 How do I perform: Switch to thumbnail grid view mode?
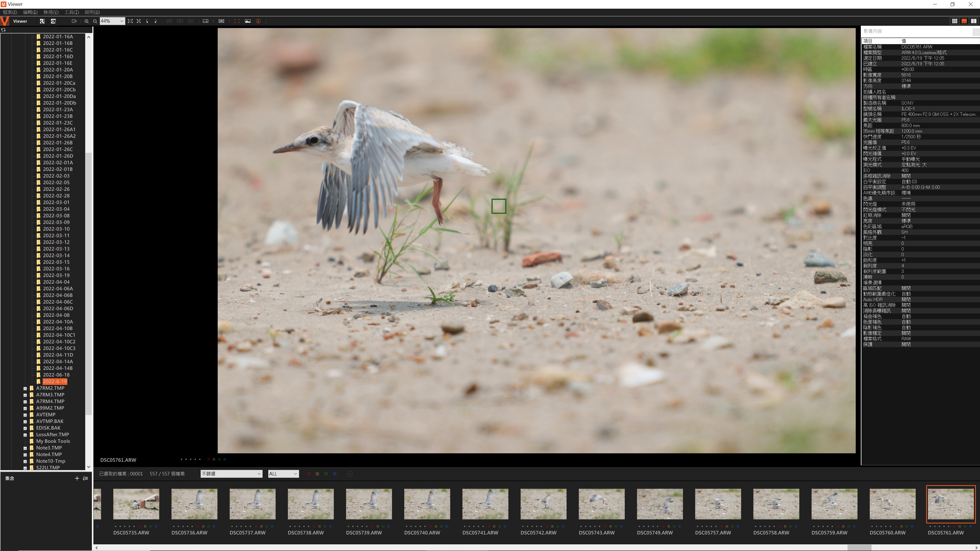(x=954, y=21)
